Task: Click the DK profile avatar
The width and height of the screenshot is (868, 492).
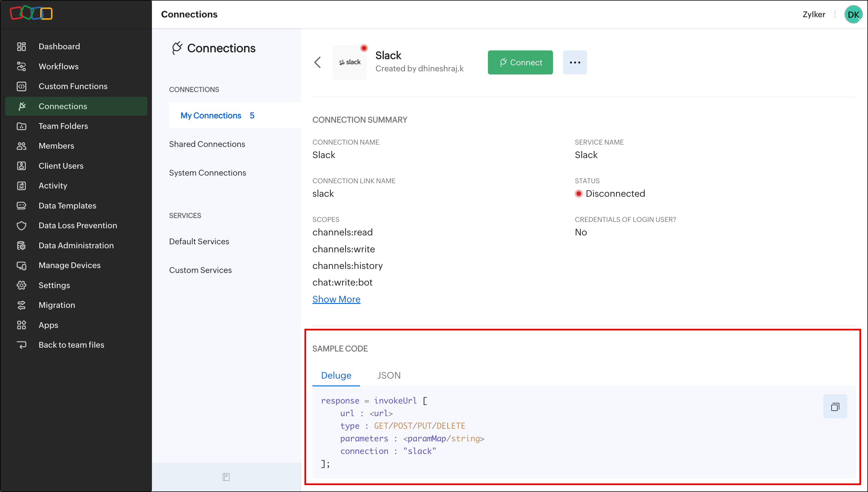Action: click(x=853, y=15)
